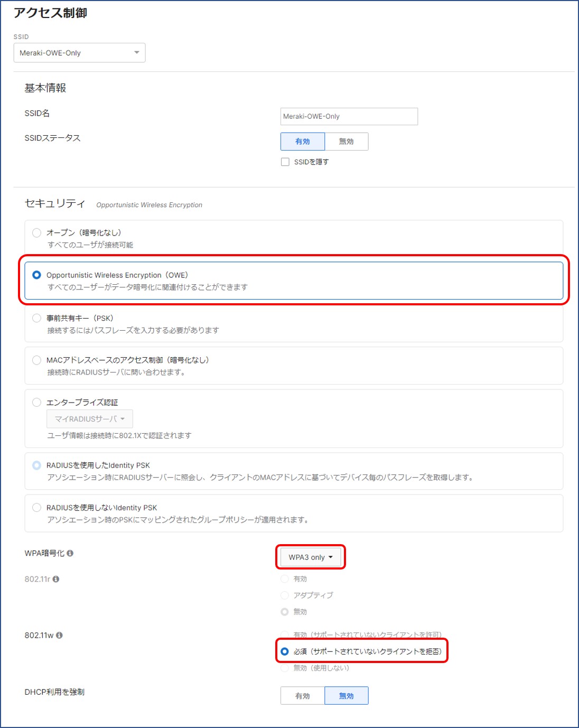Choose 802.11r 無効 radio option
The height and width of the screenshot is (728, 579).
(x=285, y=612)
